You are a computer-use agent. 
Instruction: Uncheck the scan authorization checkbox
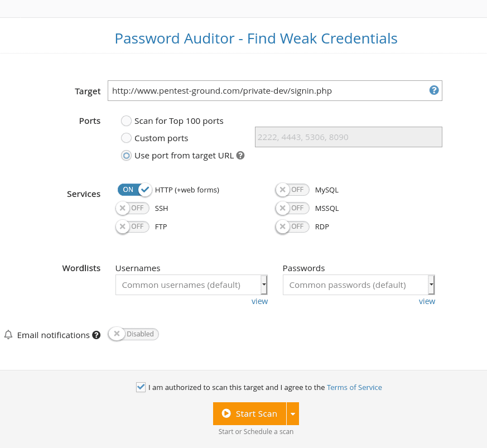[x=141, y=387]
